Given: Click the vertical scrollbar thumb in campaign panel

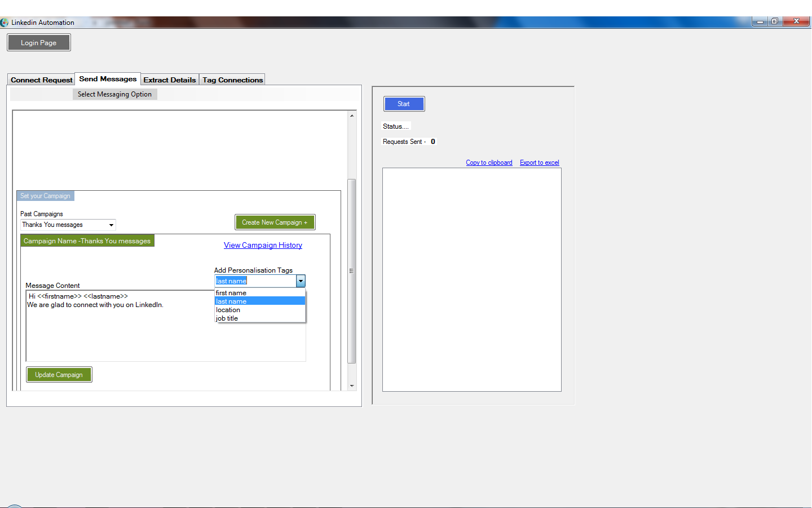Looking at the screenshot, I should pos(352,271).
